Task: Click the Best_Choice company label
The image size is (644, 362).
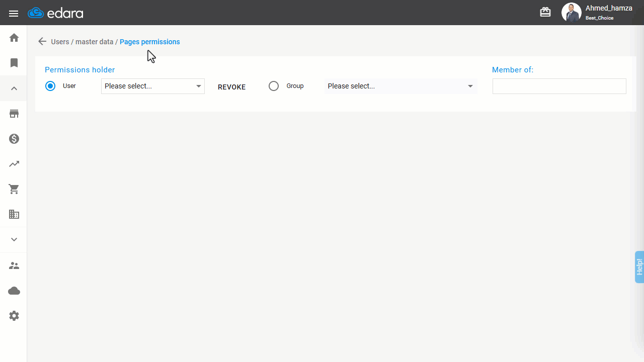Action: tap(600, 18)
